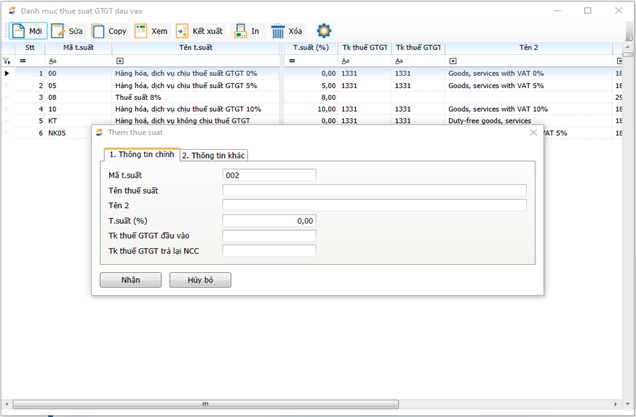Open filter operator for Stt column

[x=22, y=61]
